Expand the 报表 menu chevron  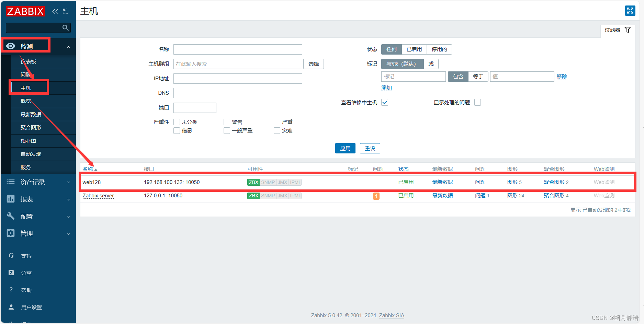click(68, 199)
